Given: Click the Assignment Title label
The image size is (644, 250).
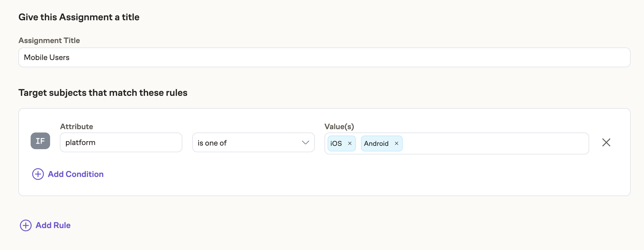Looking at the screenshot, I should (x=49, y=41).
